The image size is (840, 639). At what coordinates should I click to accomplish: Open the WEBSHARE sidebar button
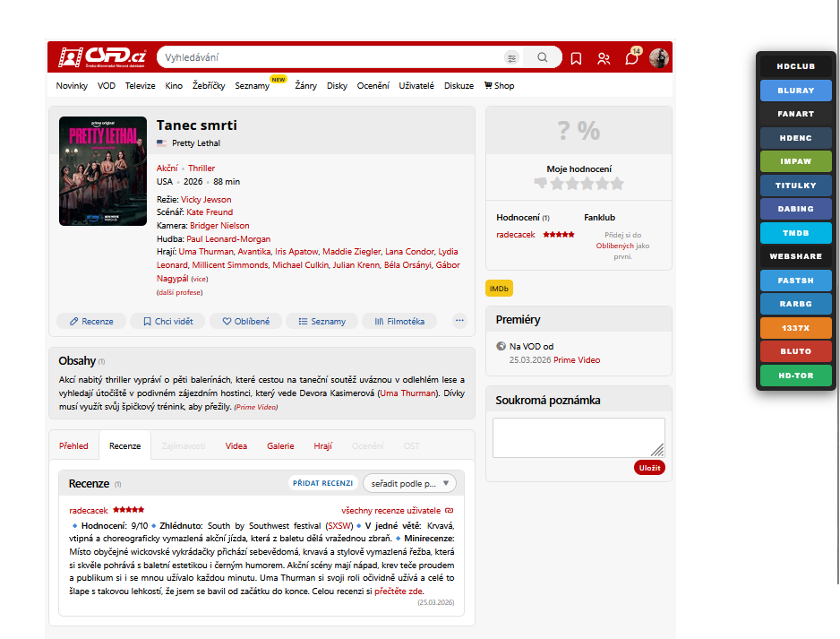pos(795,256)
